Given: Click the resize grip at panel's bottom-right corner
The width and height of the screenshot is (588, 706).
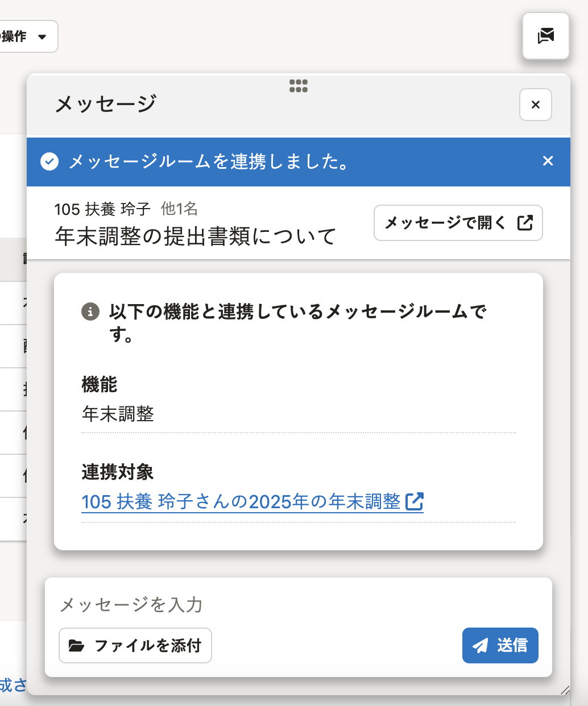Looking at the screenshot, I should tap(565, 690).
